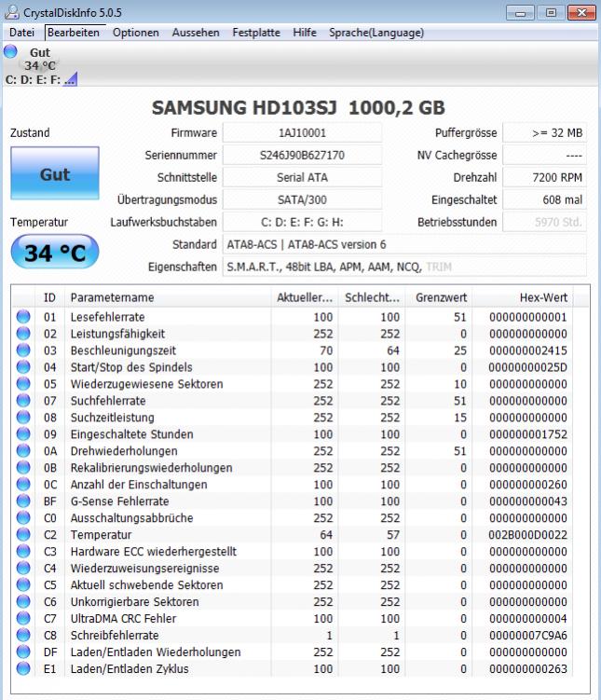Click the Laufwerksbuchstaben field C: D: E: F: G: H:
Screen dimensions: 601x700
coord(302,222)
